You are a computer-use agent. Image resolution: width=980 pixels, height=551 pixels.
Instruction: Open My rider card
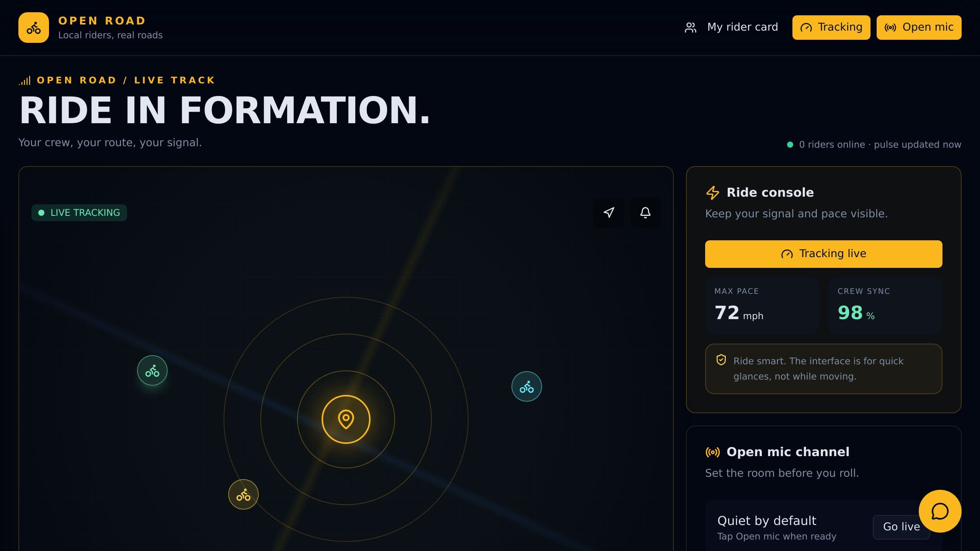[x=731, y=27]
